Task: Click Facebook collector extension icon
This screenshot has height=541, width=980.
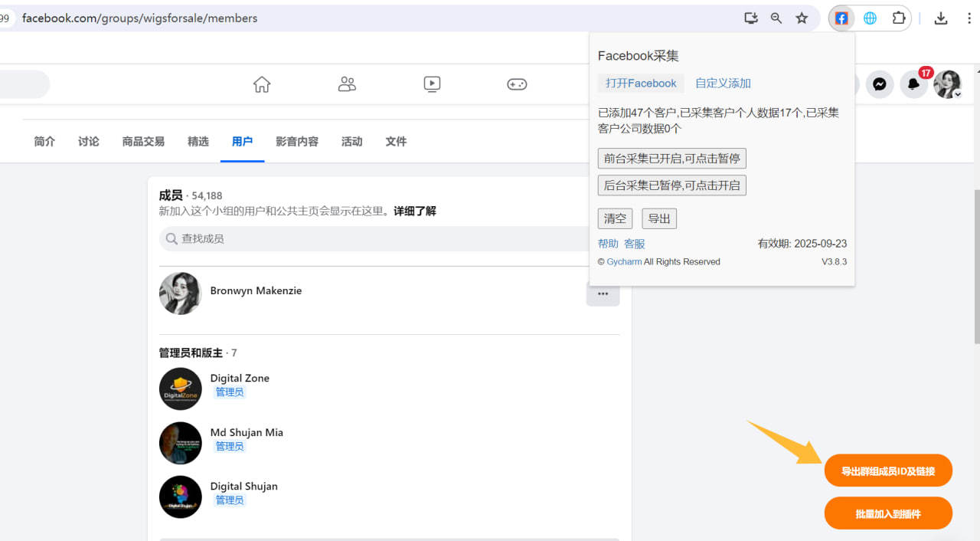Action: [x=841, y=18]
